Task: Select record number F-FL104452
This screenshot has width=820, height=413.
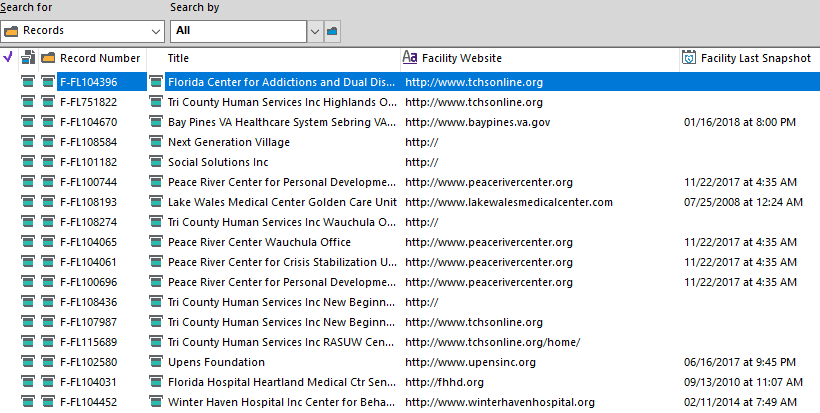Action: [88, 402]
